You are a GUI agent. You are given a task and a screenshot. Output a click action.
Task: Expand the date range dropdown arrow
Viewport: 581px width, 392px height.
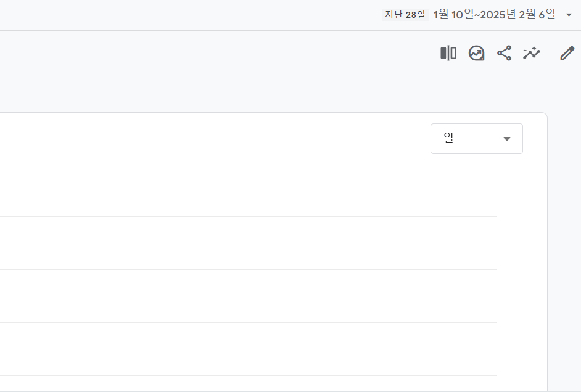point(569,15)
